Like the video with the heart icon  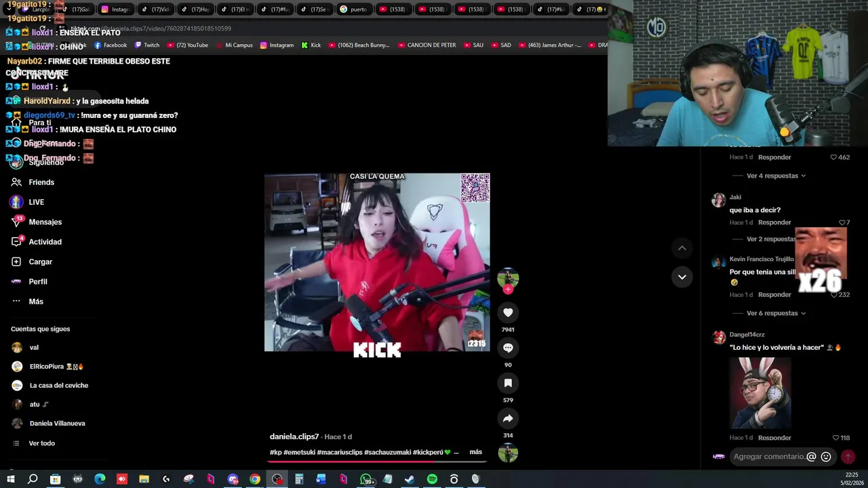(x=508, y=312)
